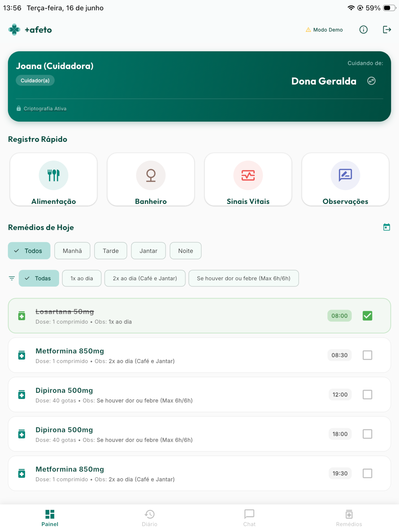Click the Modo Demo warning triangle icon
Screen dimensions: 399x532
pyautogui.click(x=308, y=30)
